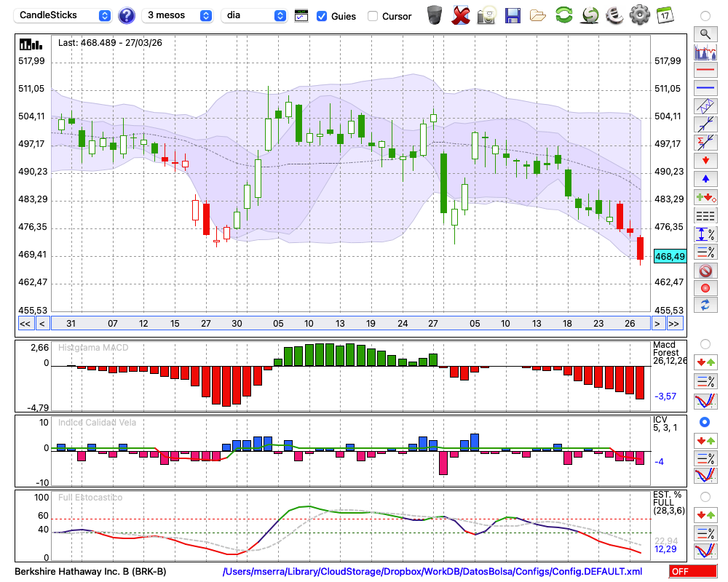Click the >> scroll to end button
This screenshot has width=728, height=582.
coord(675,324)
